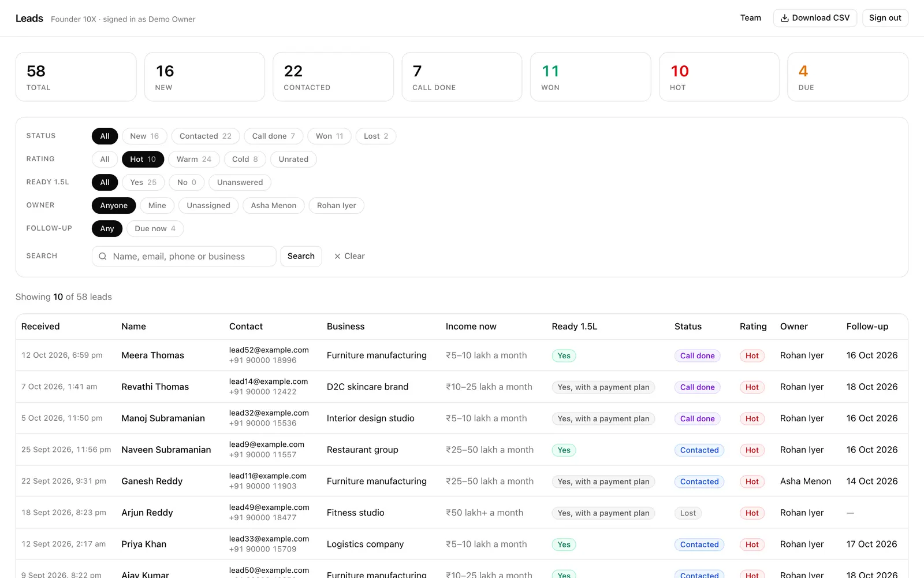Click the Follow-up column header
The width and height of the screenshot is (924, 578).
(867, 327)
